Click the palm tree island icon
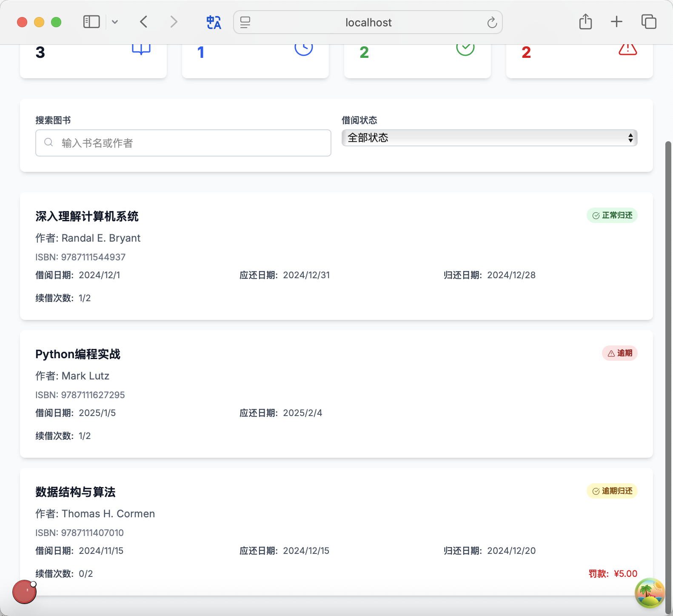Viewport: 673px width, 616px height. pos(649,593)
